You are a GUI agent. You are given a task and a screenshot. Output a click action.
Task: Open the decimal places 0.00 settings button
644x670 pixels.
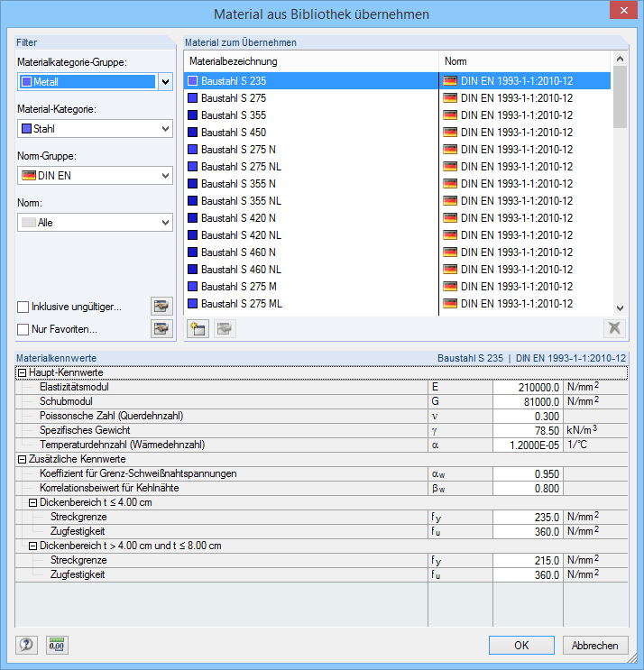pyautogui.click(x=57, y=645)
